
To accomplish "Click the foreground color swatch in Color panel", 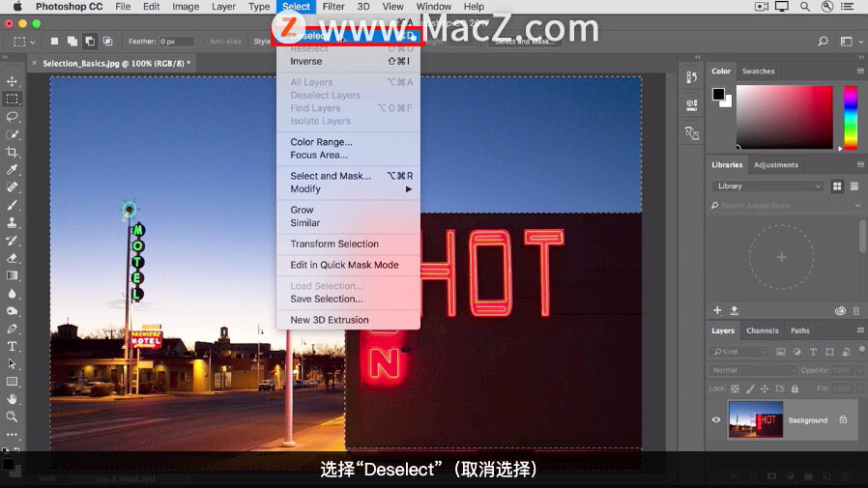I will pos(718,94).
